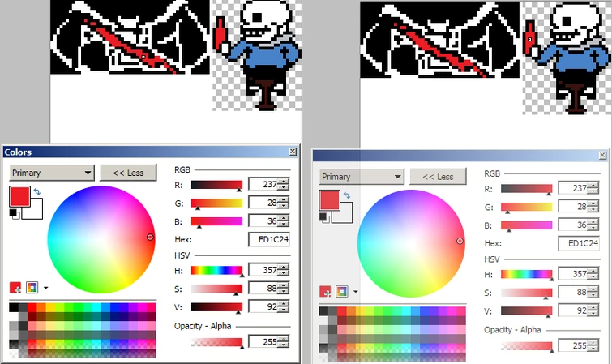Black and white reset icon in faded untitled window
612x364 pixels.
324,217
